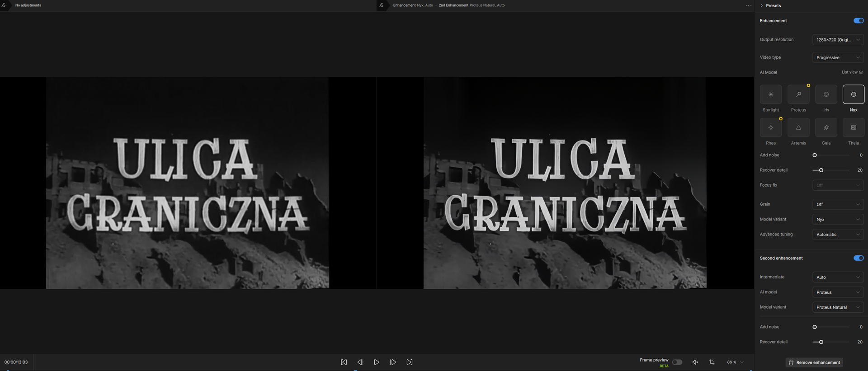Disable the Enhancement toggle
The width and height of the screenshot is (868, 371).
pyautogui.click(x=859, y=21)
